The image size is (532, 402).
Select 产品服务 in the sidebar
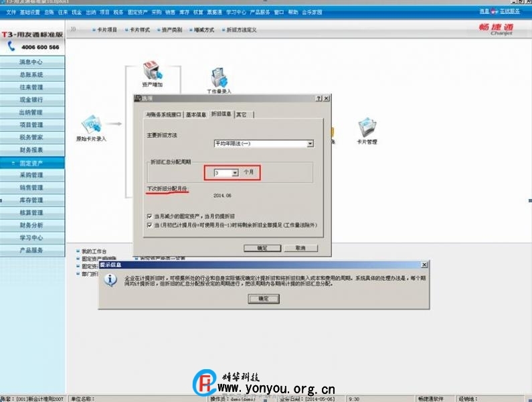click(x=32, y=250)
